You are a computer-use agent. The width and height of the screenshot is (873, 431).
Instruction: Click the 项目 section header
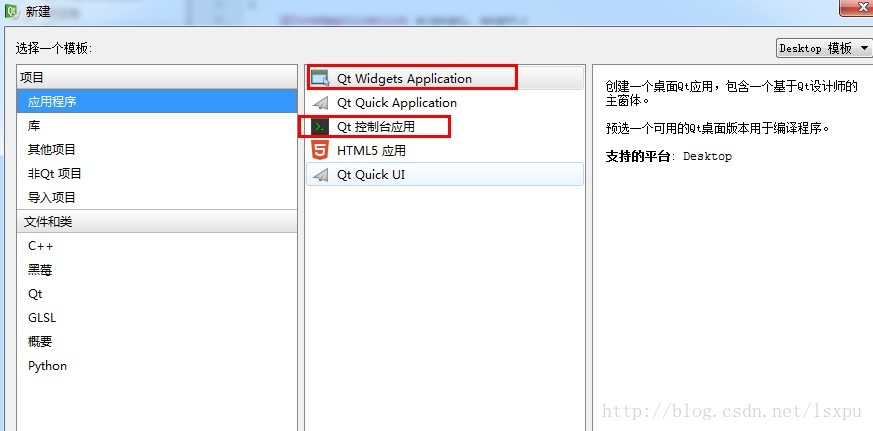pos(157,77)
